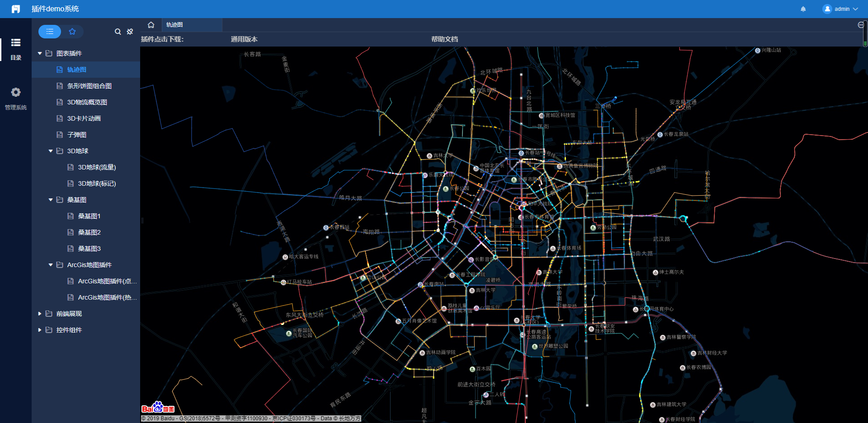Open the 目录 sidebar section
Image resolution: width=868 pixels, height=423 pixels.
pos(16,49)
